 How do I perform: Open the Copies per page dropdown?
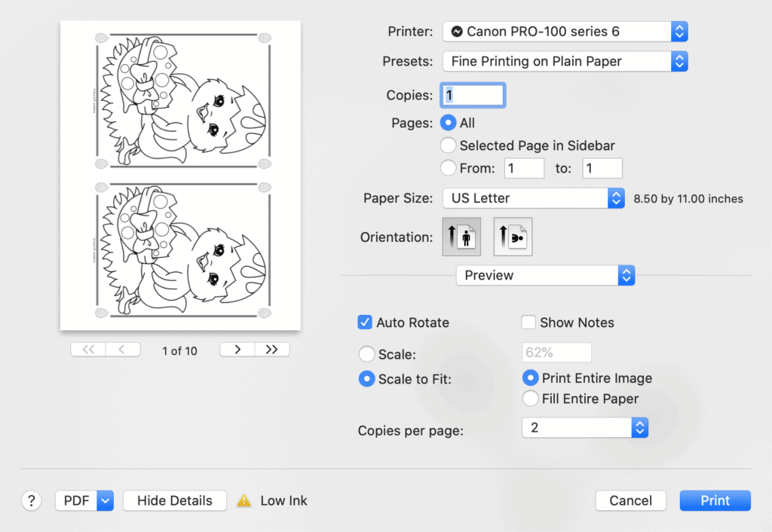coord(585,428)
